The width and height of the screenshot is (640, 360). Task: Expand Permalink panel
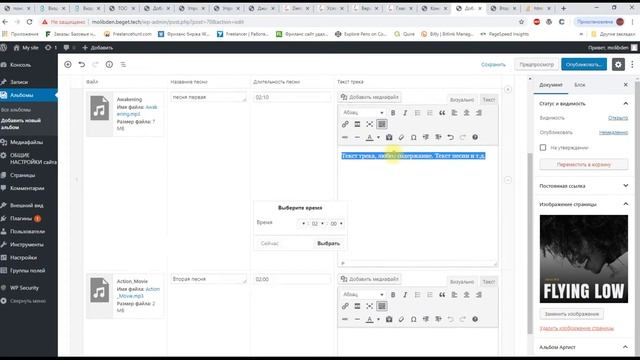(625, 186)
